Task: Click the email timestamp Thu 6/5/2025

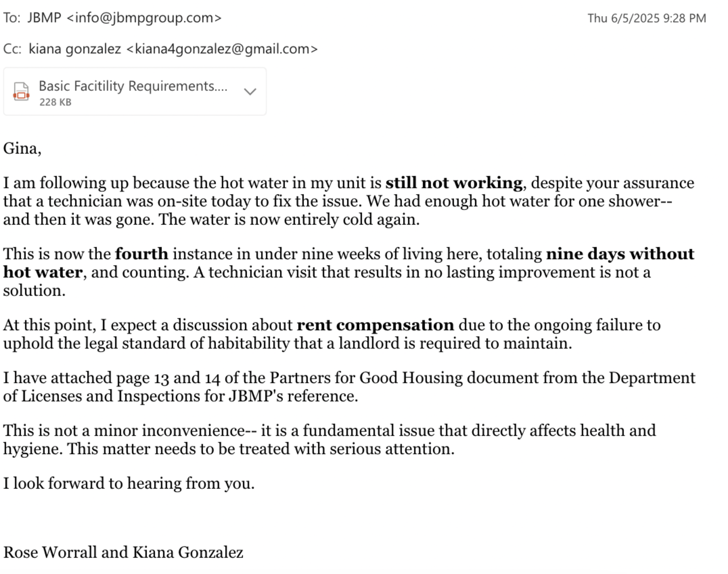Action: (x=647, y=18)
